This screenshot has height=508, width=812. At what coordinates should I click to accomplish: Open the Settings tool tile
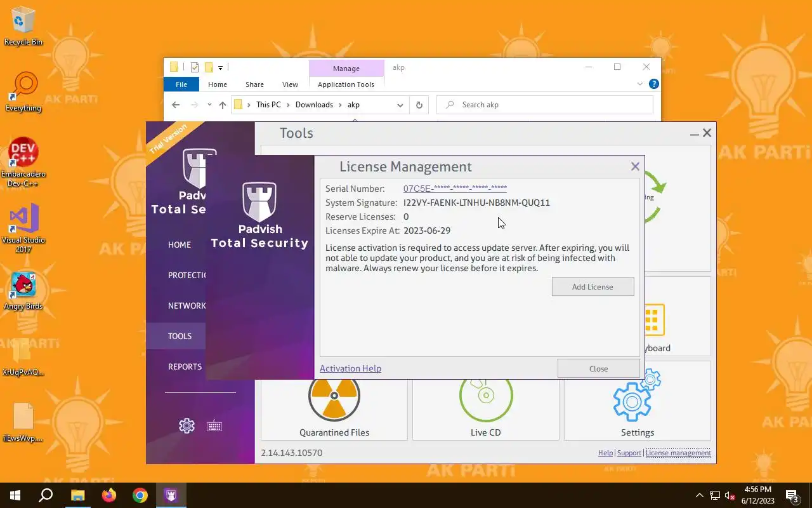[638, 401]
